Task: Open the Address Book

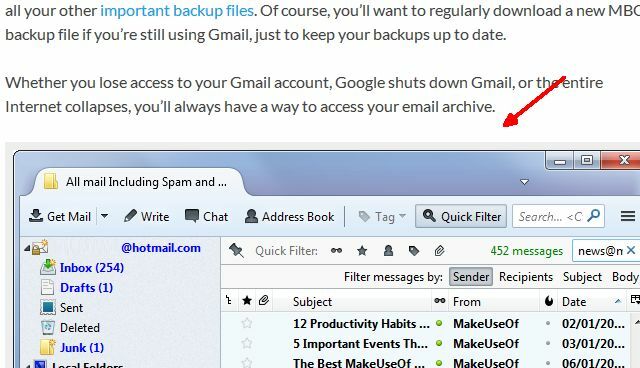Action: coord(290,216)
